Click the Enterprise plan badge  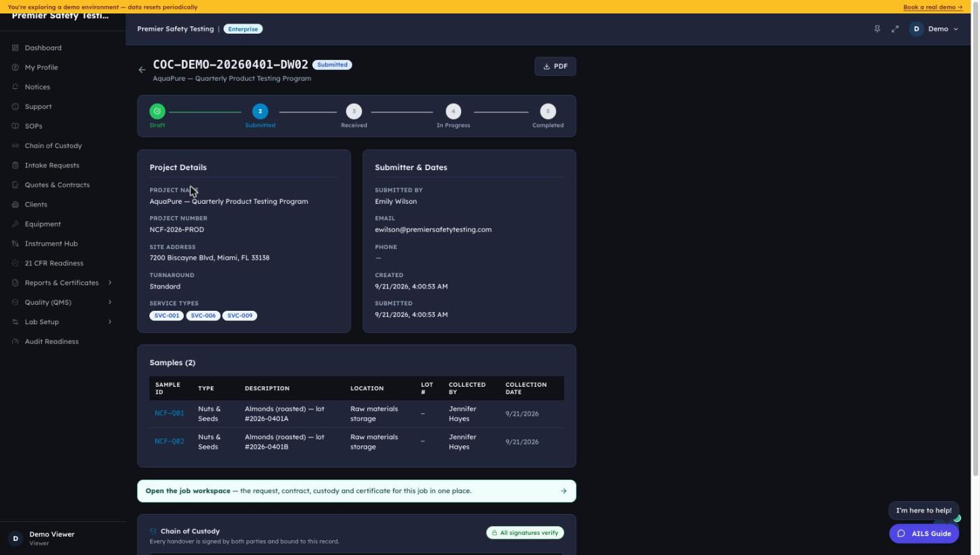coord(243,29)
